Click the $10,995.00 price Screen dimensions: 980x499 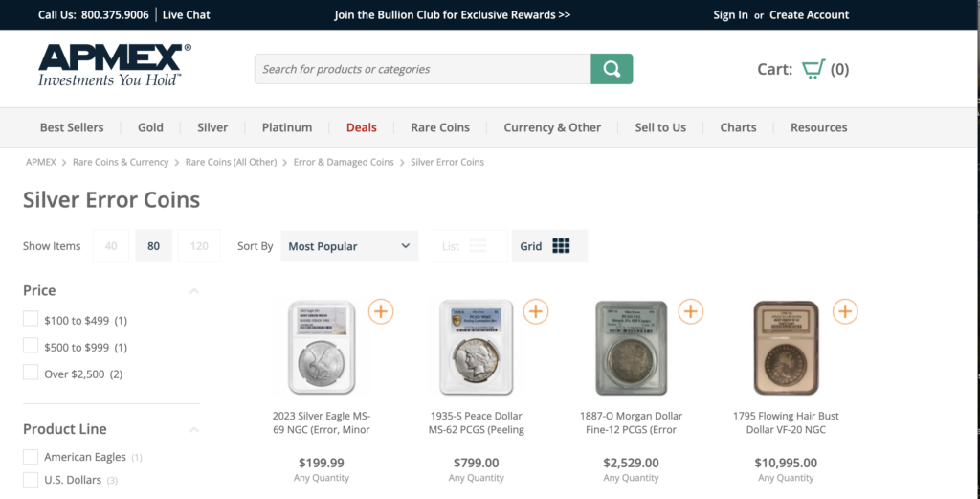pos(786,463)
